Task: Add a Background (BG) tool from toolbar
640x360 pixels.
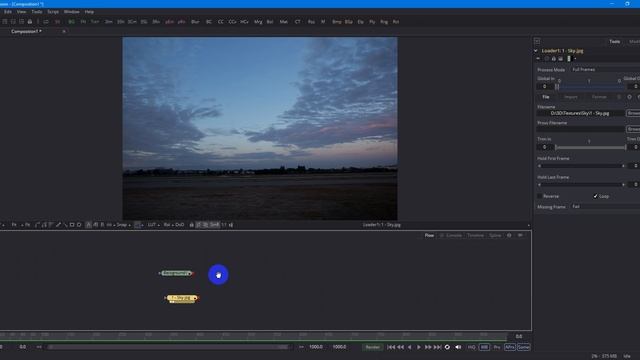Action: (71, 22)
